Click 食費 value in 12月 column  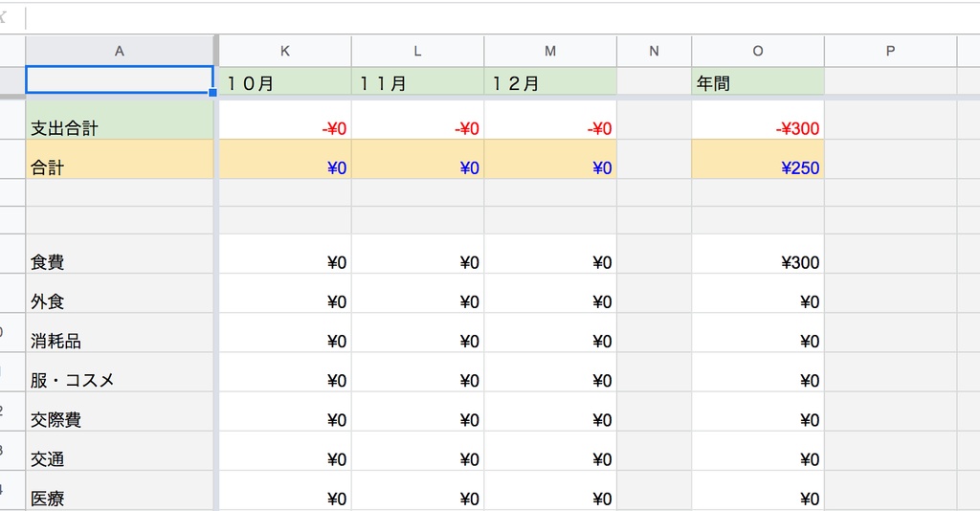click(x=550, y=254)
